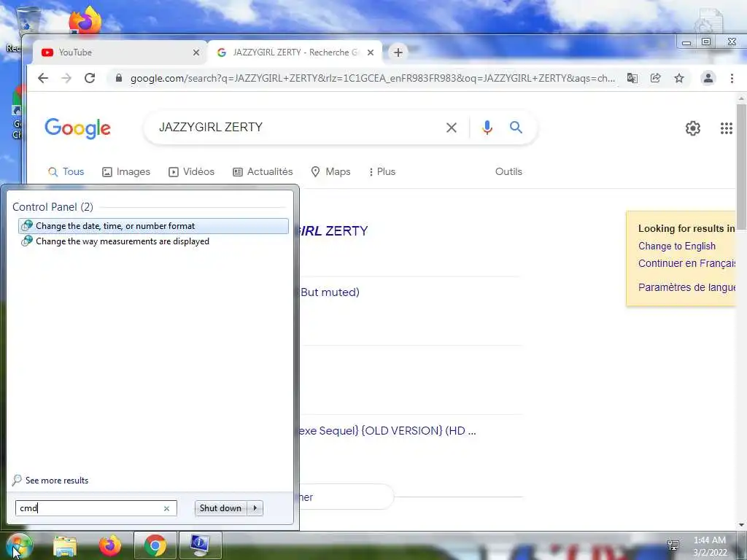Open the Outils search tools

click(508, 171)
